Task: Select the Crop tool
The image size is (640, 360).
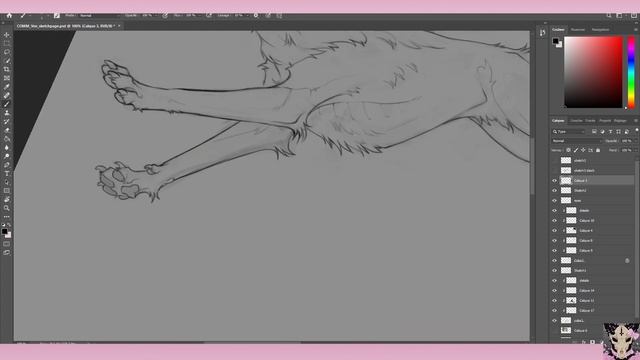Action: [7, 69]
